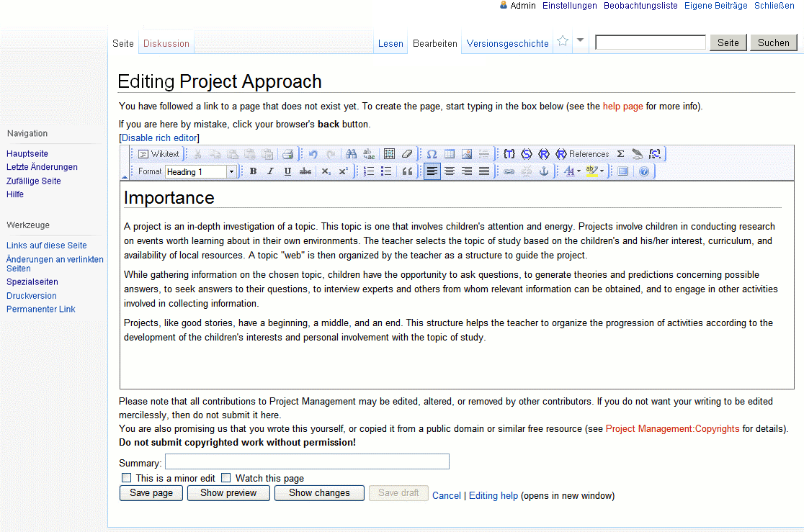The width and height of the screenshot is (804, 532).
Task: Check 'This is a minor edit'
Action: pyautogui.click(x=126, y=478)
